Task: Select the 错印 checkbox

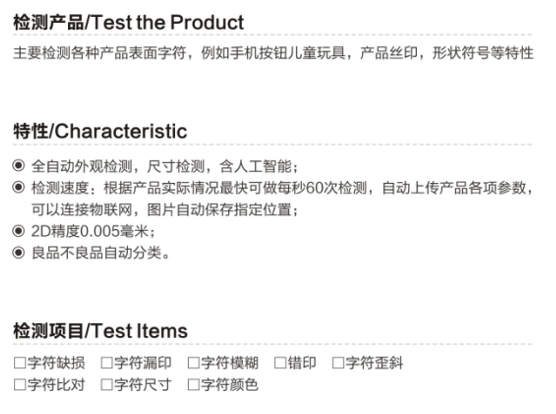Action: [x=280, y=363]
